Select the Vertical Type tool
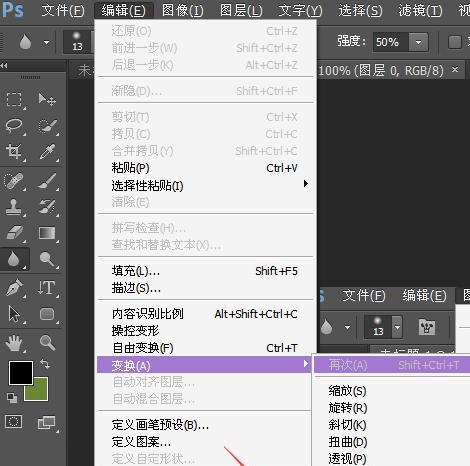Screen dimensions: 470x466 [x=47, y=287]
